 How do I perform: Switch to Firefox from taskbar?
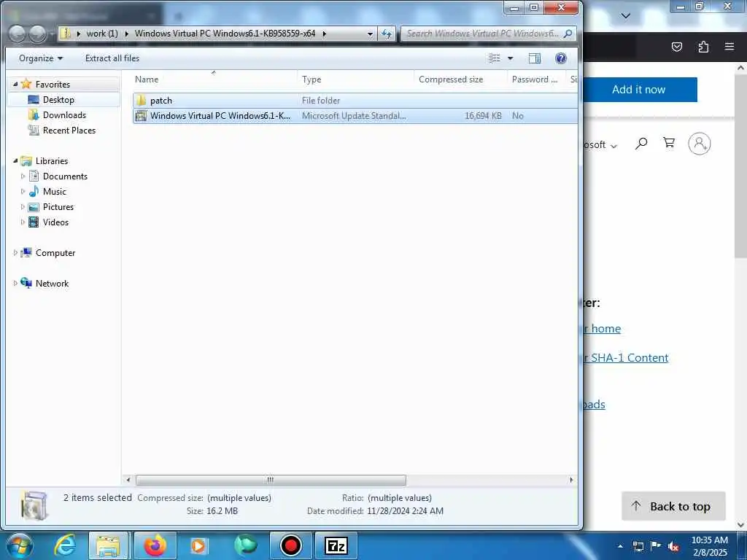tap(155, 545)
